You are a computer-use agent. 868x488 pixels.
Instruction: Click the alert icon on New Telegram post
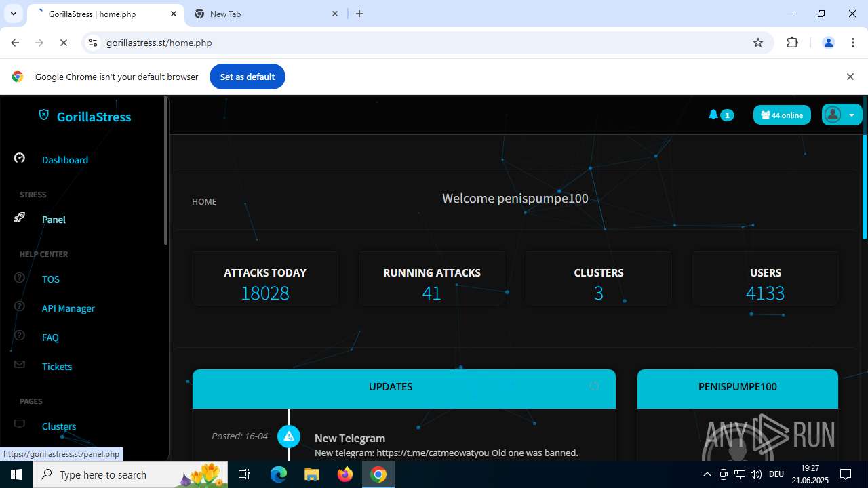point(289,436)
